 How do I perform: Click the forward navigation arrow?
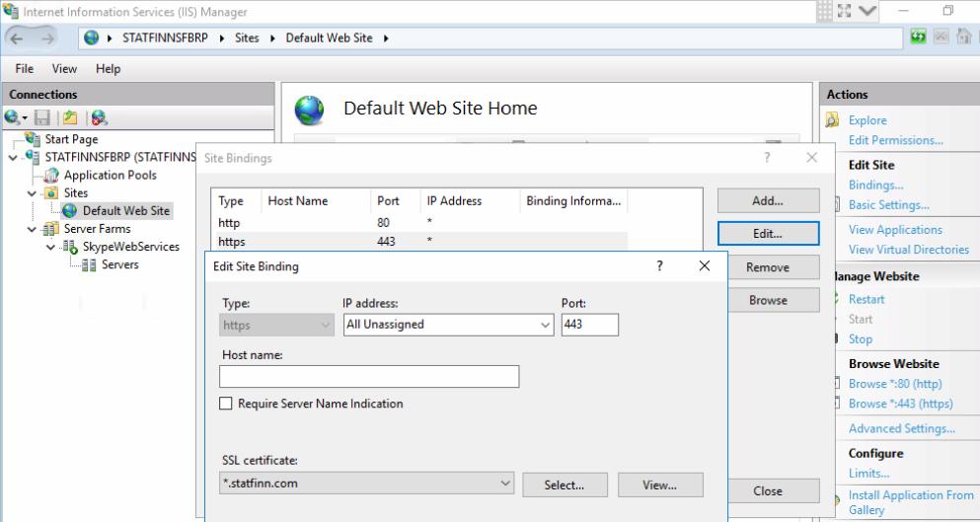point(47,38)
